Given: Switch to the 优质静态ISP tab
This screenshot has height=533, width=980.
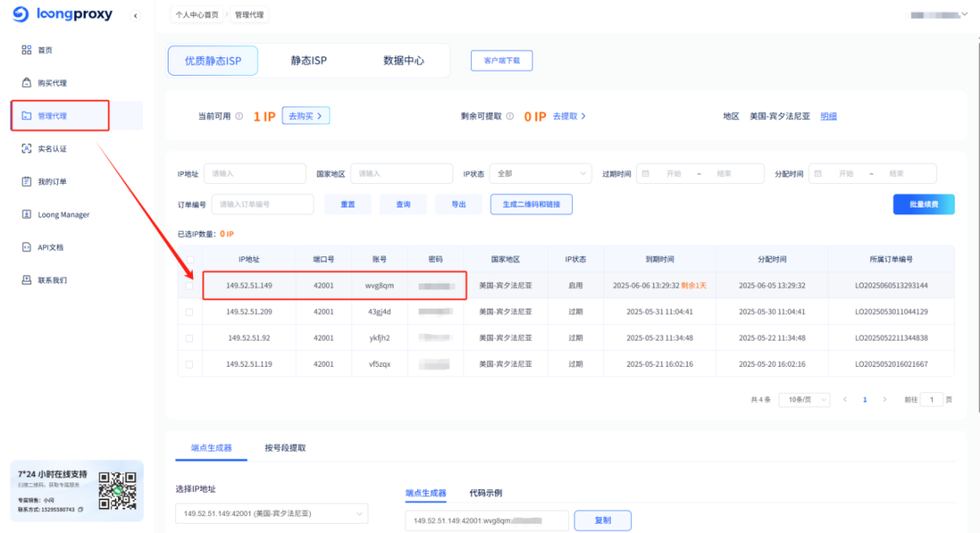Looking at the screenshot, I should point(212,61).
